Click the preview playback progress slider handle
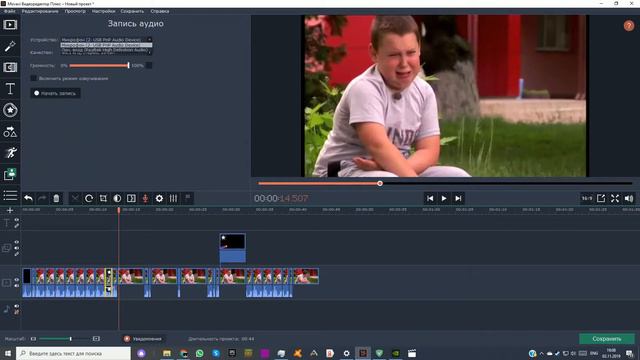The width and height of the screenshot is (640, 360). click(380, 183)
